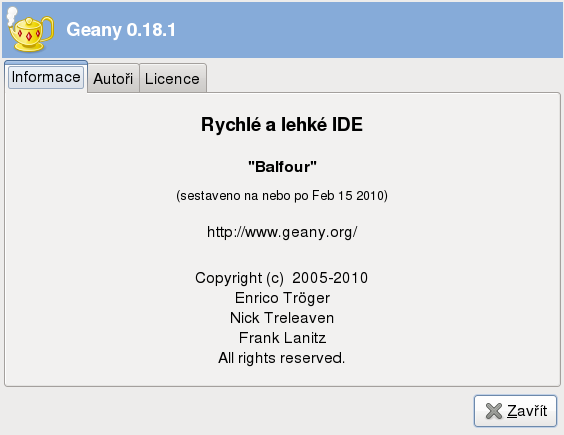The image size is (564, 435).
Task: Click the build date line Feb 15 2010
Action: click(282, 196)
